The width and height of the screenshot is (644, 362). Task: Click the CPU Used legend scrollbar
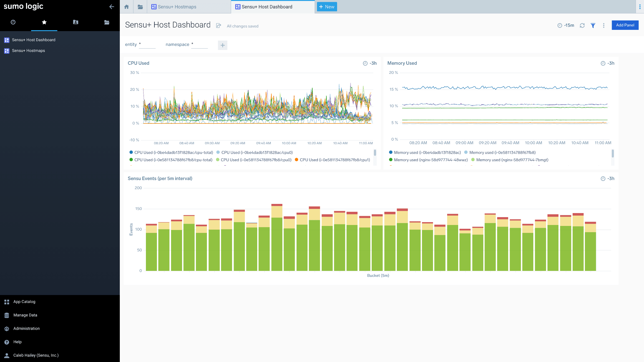tap(375, 153)
